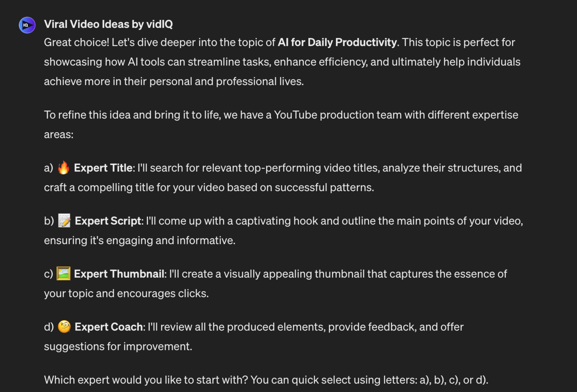Click the 'suggestions for improvement' text line

click(118, 346)
